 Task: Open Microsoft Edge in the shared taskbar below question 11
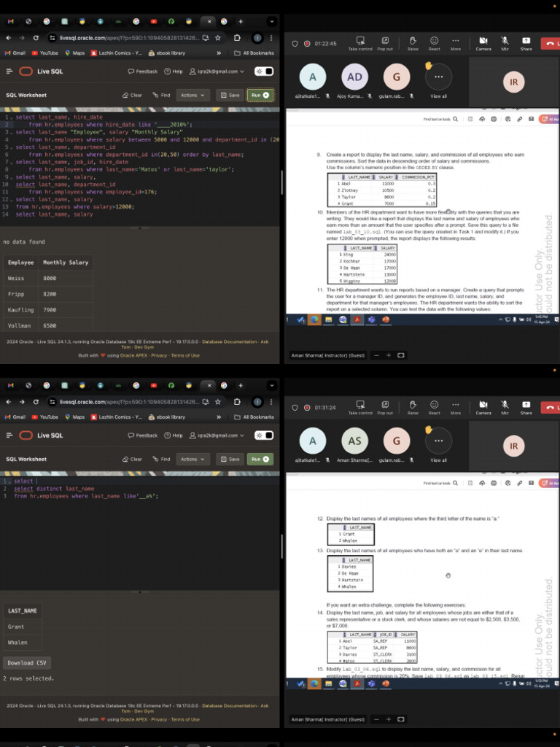[x=314, y=320]
